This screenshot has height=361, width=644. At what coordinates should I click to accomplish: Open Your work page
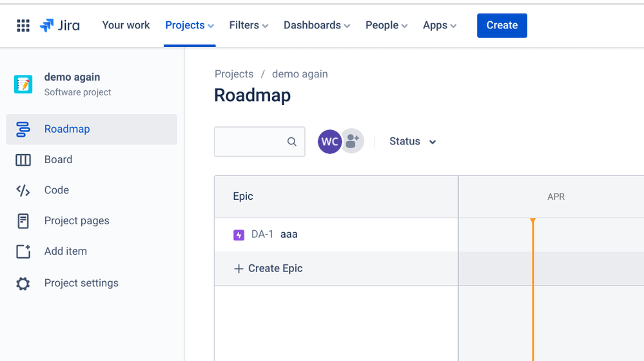click(x=126, y=25)
